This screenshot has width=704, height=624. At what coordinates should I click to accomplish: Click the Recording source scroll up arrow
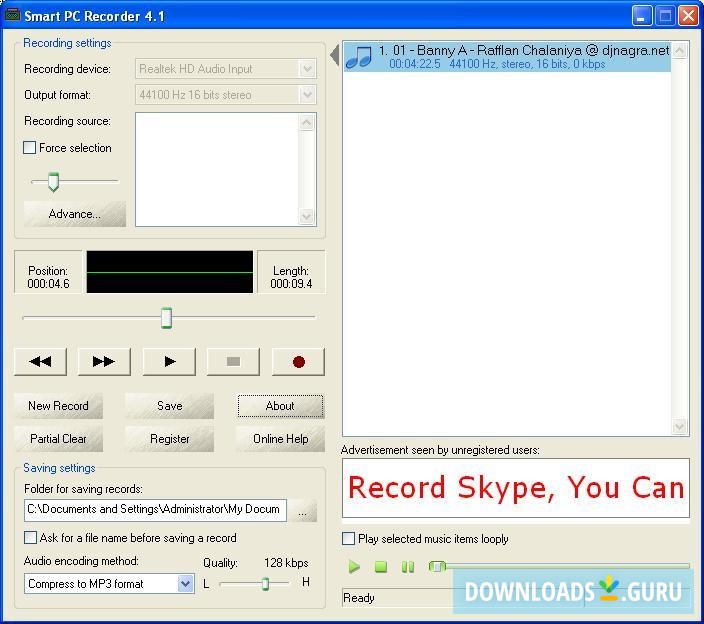point(307,122)
